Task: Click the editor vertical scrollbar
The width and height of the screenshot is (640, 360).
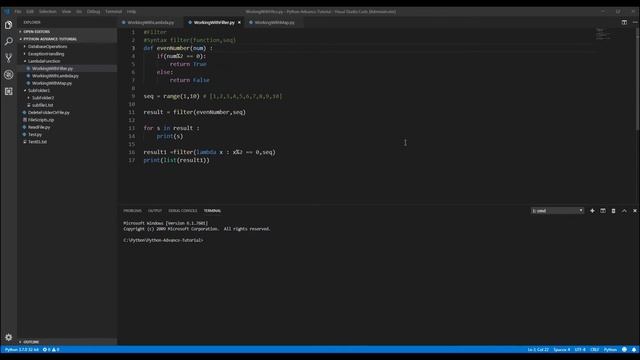Action: (637, 80)
